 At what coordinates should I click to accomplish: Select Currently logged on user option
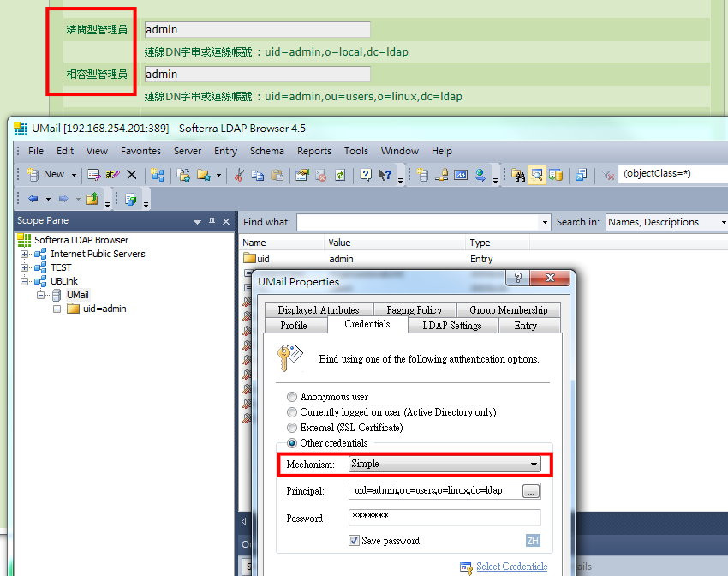pos(291,412)
